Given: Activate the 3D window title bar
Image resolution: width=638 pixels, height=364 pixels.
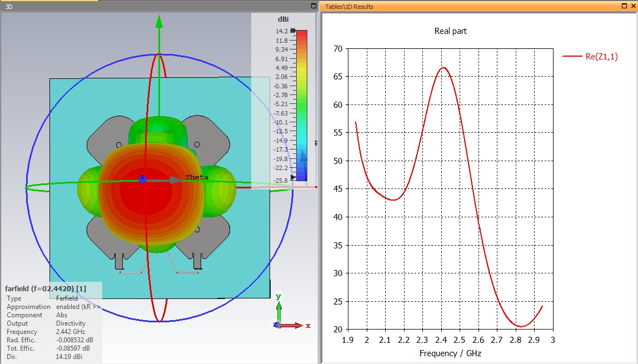Looking at the screenshot, I should tap(154, 6).
